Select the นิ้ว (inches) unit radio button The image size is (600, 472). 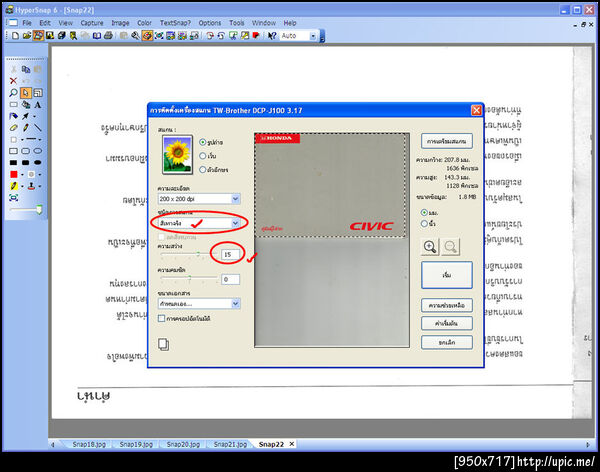pyautogui.click(x=424, y=224)
